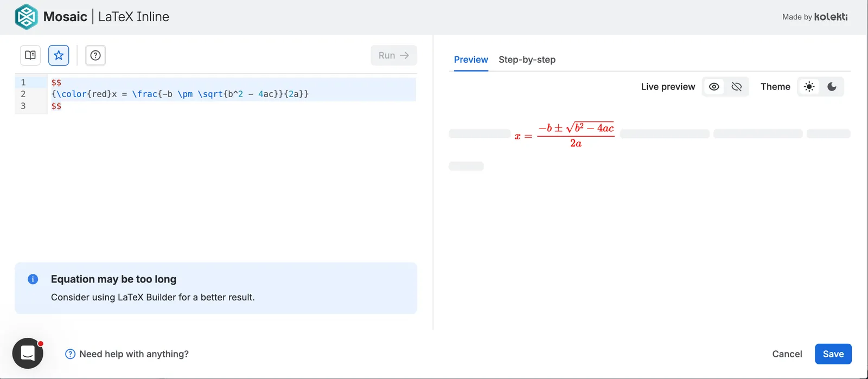The height and width of the screenshot is (379, 868).
Task: Switch to the Step-by-step tab
Action: coord(527,60)
